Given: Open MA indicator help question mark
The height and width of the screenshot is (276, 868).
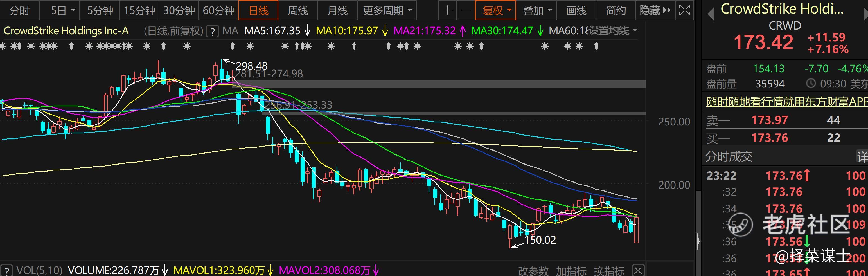Looking at the screenshot, I should click(x=212, y=31).
